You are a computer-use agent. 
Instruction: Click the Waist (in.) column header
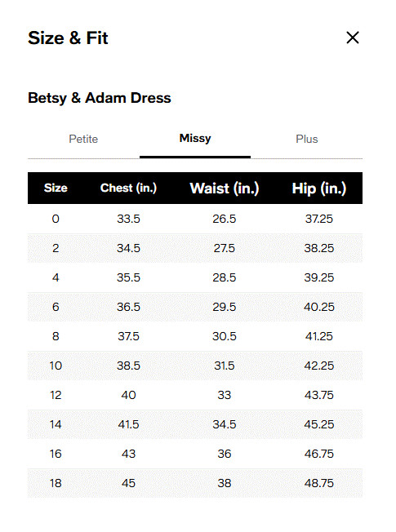(225, 188)
